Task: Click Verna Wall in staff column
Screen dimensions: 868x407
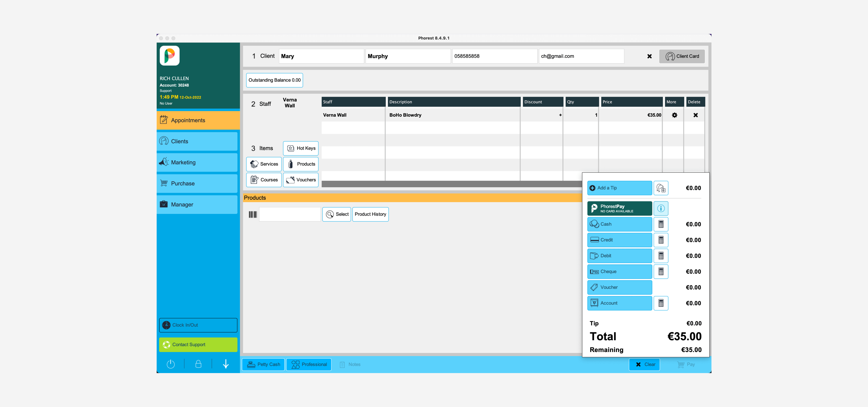Action: coord(353,115)
